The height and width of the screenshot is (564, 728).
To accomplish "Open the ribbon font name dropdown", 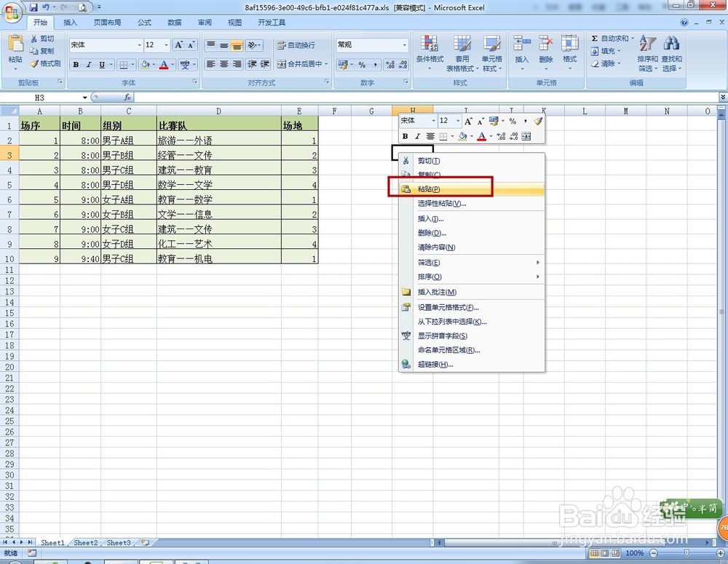I will point(139,45).
